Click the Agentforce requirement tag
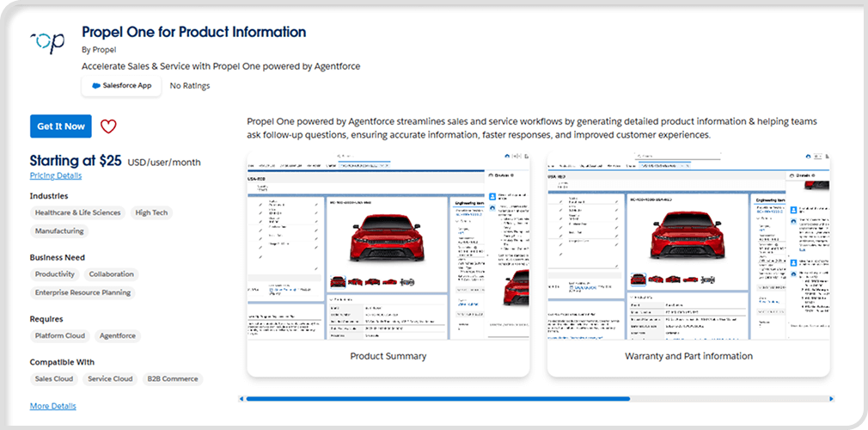This screenshot has width=868, height=430. pyautogui.click(x=117, y=336)
